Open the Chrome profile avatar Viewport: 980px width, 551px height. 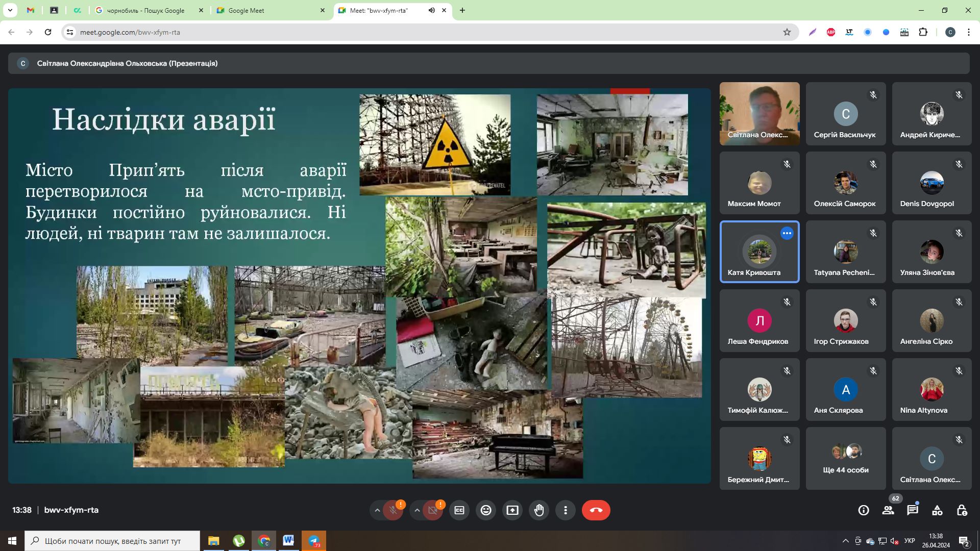950,32
